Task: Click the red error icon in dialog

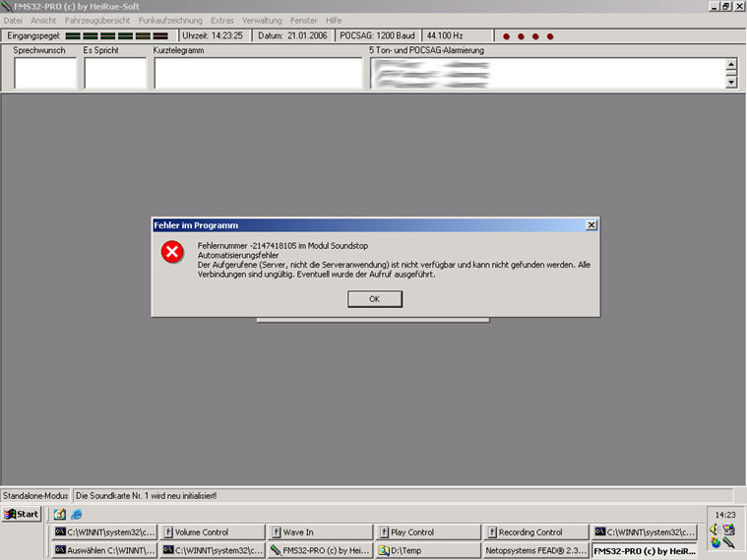Action: click(172, 252)
